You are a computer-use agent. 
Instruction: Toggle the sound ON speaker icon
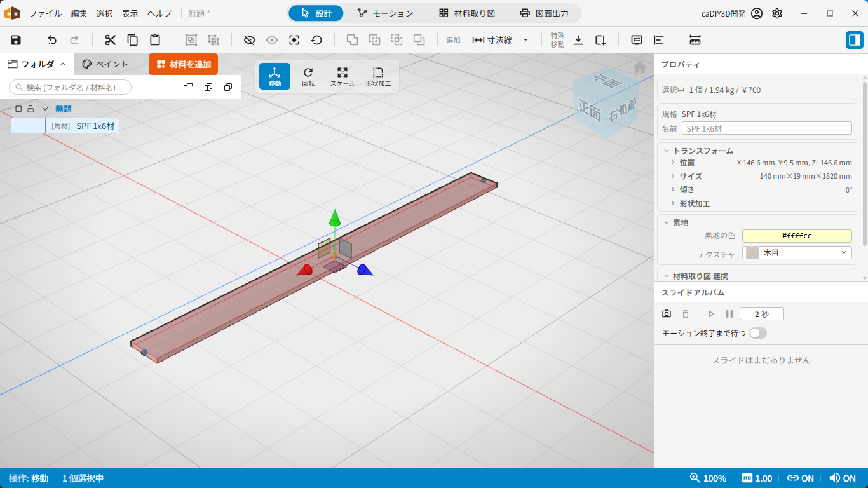click(843, 478)
